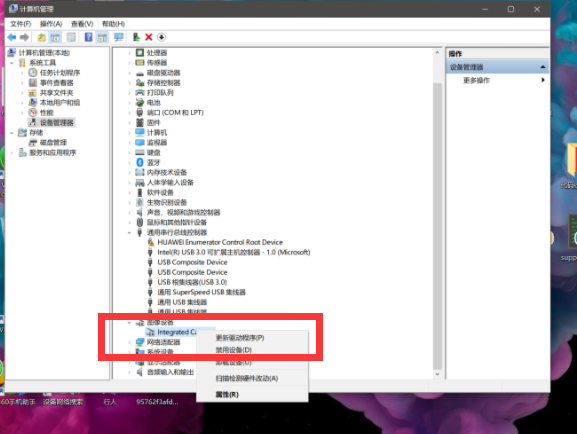Viewport: 577px width, 434px height.
Task: Collapse the 系统工具 tree node
Action: (x=12, y=63)
